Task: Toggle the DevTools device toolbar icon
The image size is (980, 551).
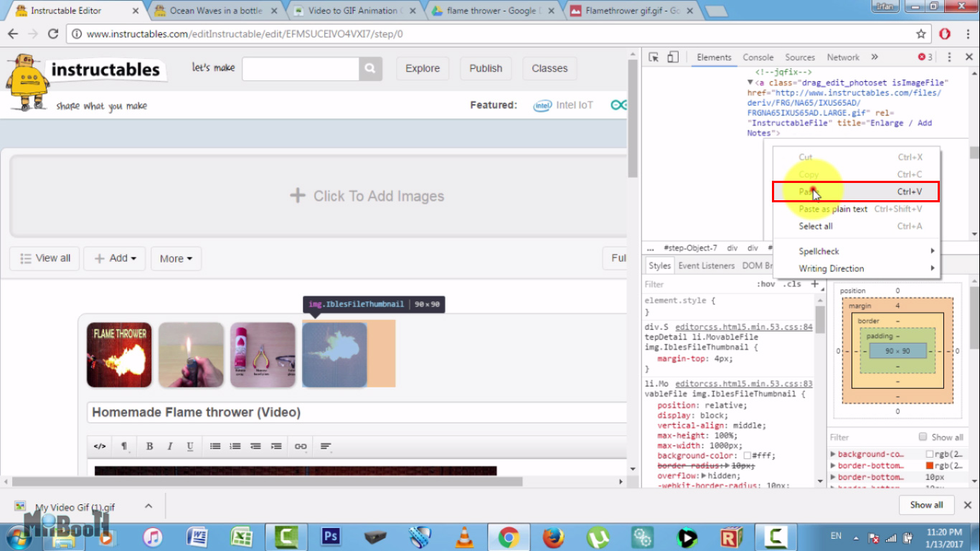Action: click(x=673, y=57)
